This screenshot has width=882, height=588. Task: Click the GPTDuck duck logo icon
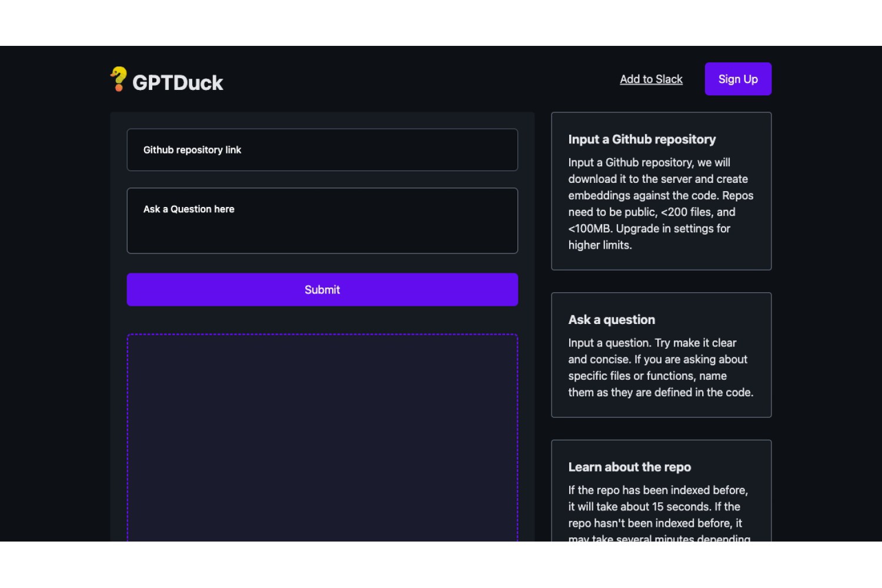(119, 79)
